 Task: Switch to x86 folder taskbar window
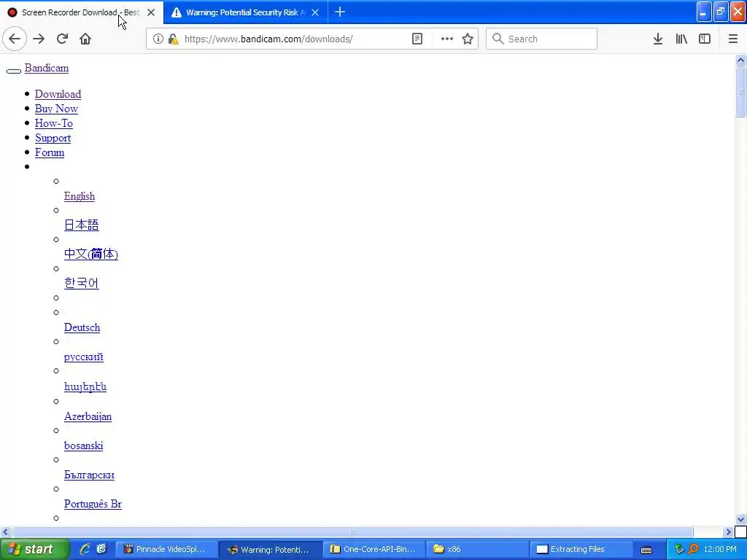[x=478, y=550]
